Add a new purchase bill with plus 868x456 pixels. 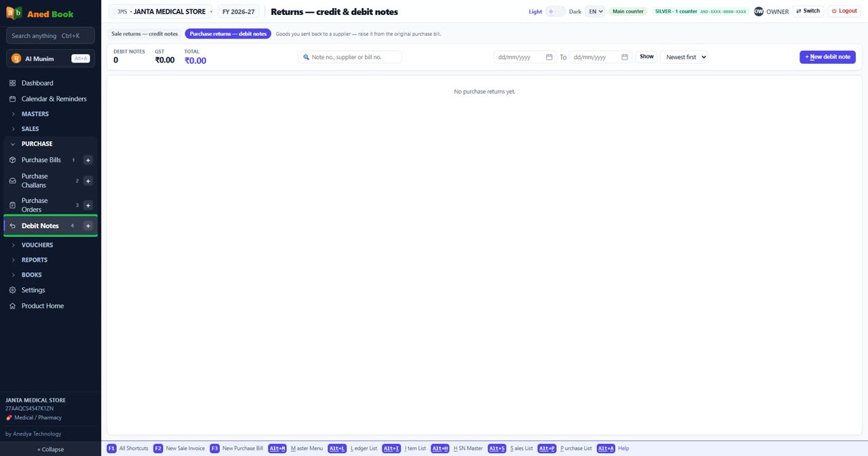87,160
